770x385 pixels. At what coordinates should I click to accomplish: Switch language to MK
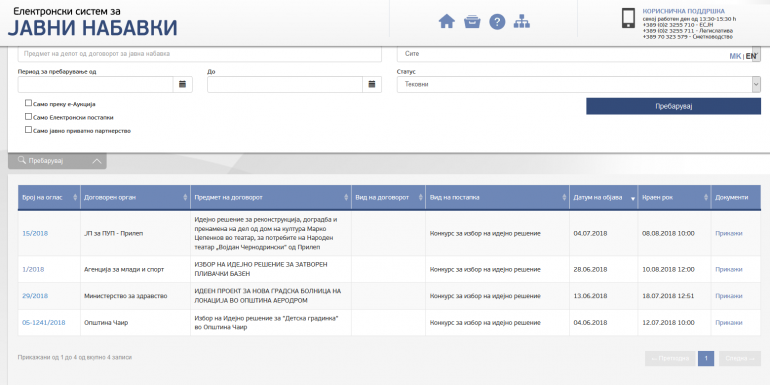click(735, 56)
